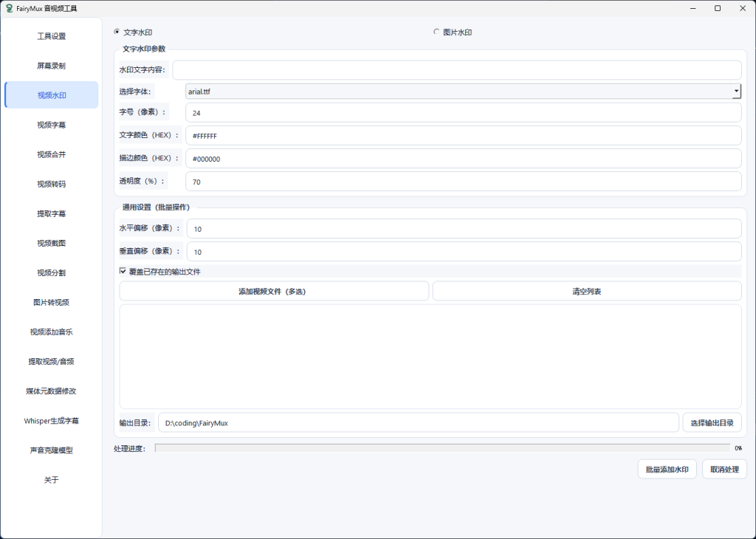Open 视频合并 sidebar entry
The height and width of the screenshot is (539, 756).
coord(52,154)
